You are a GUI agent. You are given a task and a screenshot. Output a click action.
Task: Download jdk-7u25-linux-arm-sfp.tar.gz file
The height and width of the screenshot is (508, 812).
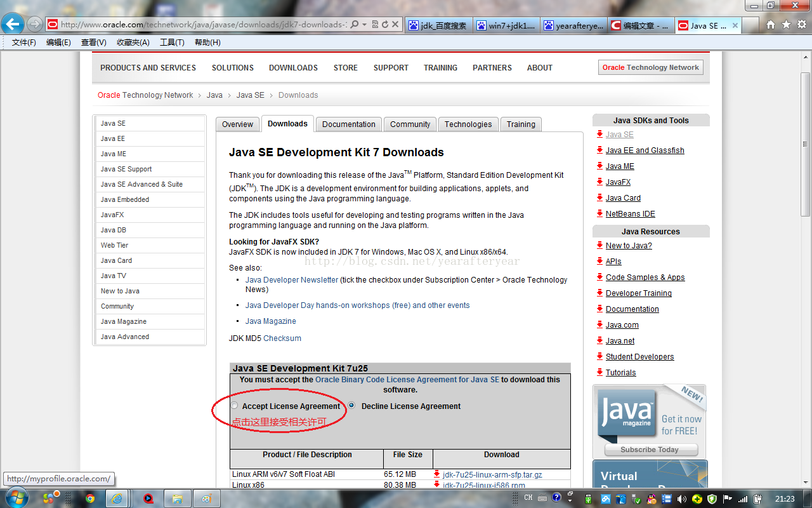click(x=492, y=474)
